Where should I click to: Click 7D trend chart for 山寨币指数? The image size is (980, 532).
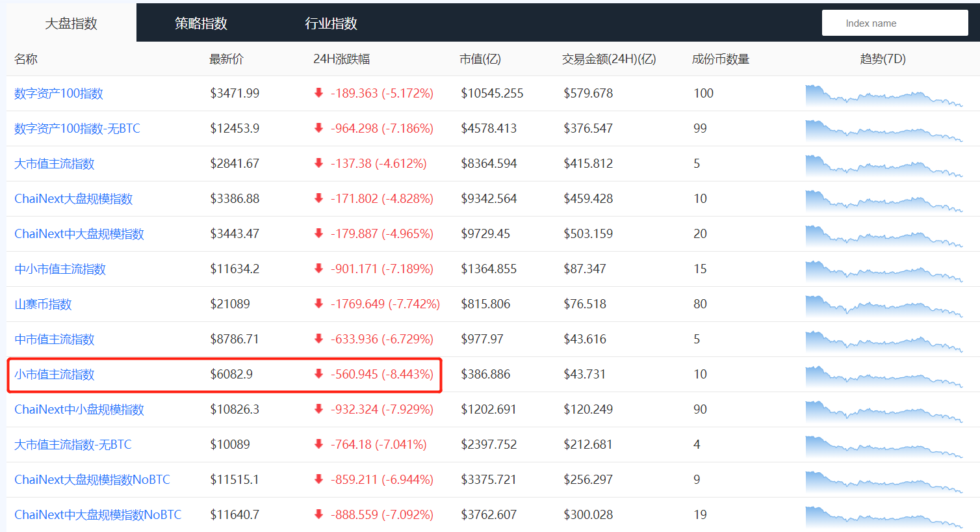(x=884, y=306)
